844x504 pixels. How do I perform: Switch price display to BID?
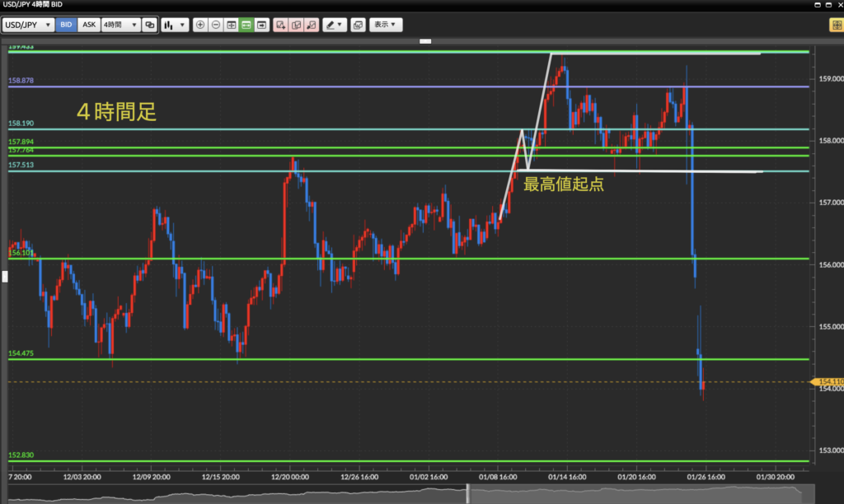tap(66, 25)
